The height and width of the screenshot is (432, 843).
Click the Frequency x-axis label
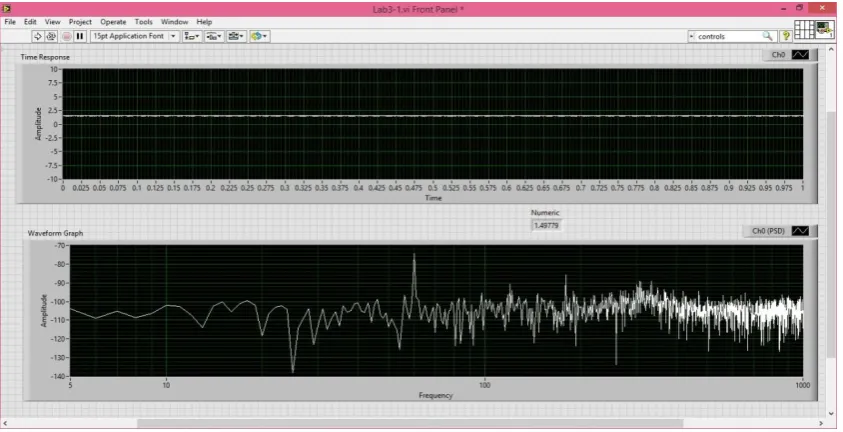435,395
